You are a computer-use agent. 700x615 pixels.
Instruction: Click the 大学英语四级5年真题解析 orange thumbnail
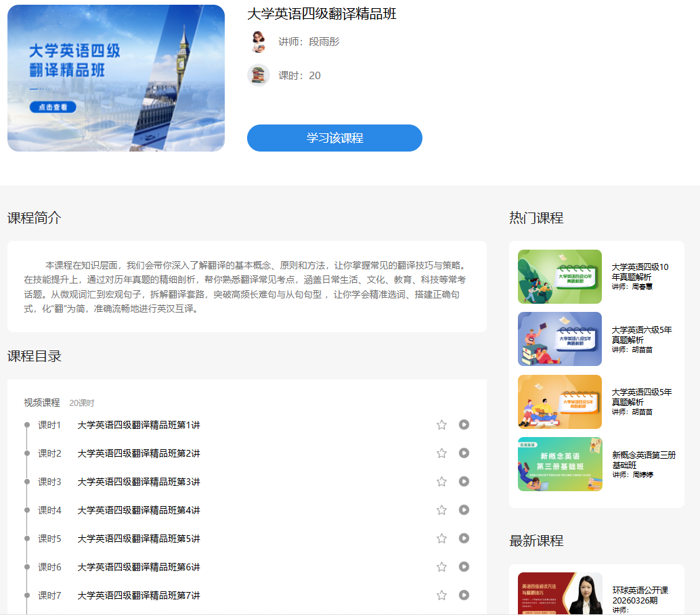(x=559, y=402)
